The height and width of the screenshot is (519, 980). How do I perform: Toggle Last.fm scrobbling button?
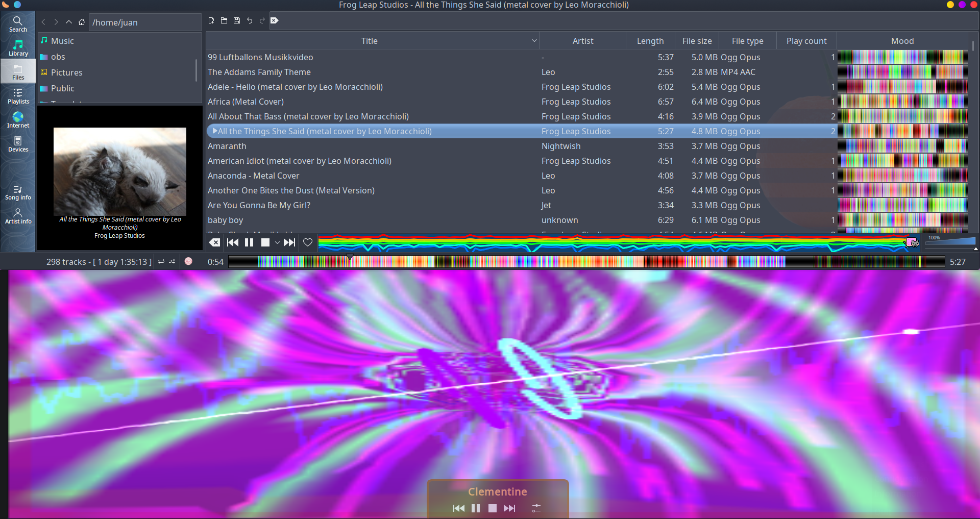tap(188, 261)
